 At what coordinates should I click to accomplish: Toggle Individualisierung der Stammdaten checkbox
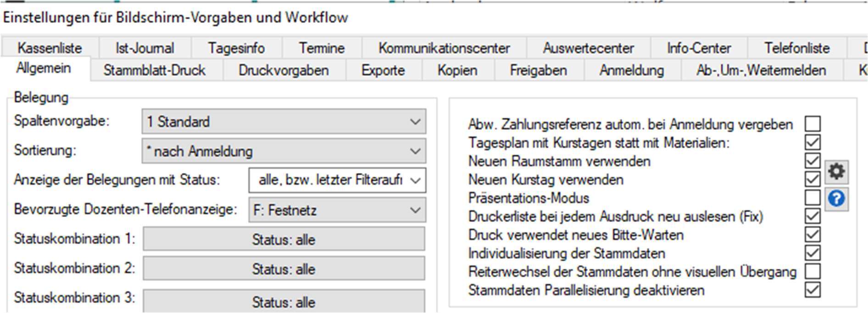[x=812, y=253]
